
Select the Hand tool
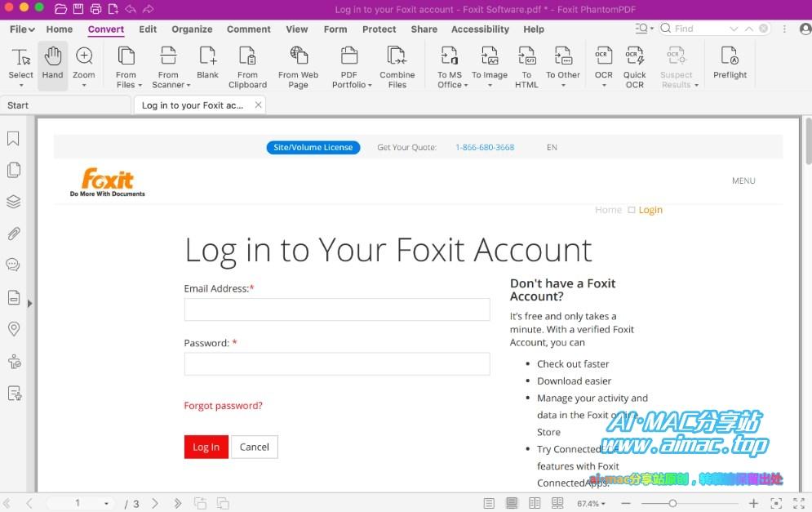pyautogui.click(x=52, y=64)
